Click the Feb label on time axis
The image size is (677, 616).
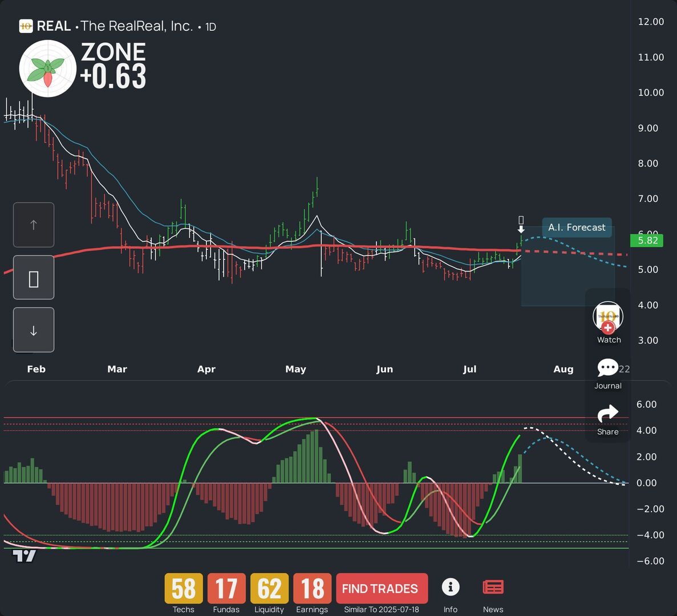[37, 369]
